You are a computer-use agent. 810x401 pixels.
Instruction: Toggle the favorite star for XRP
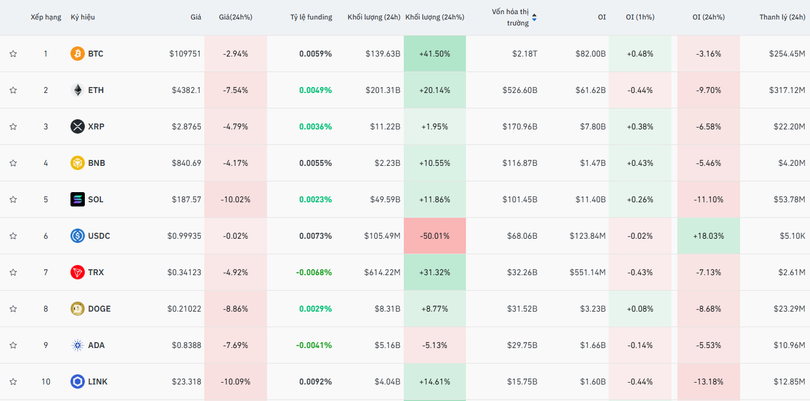tap(13, 127)
